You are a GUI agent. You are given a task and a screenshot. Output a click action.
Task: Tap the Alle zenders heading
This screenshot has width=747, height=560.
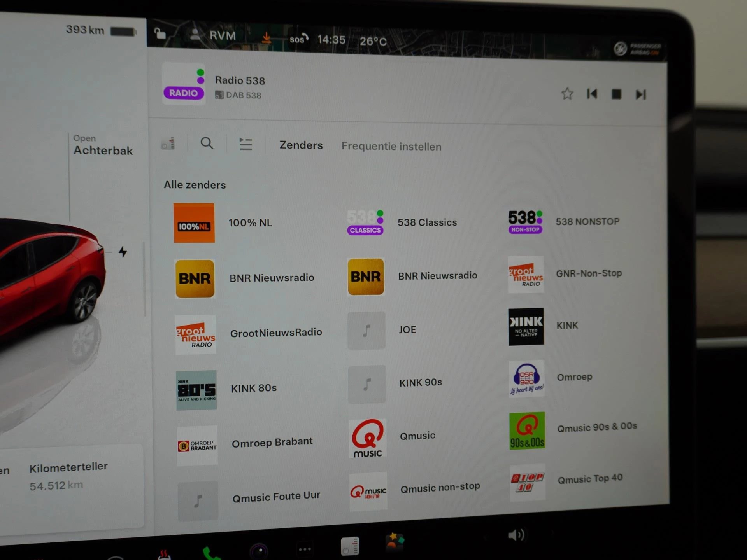195,185
